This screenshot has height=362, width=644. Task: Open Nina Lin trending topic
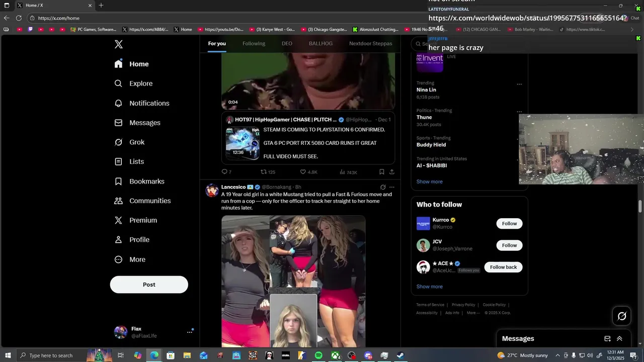coord(426,90)
